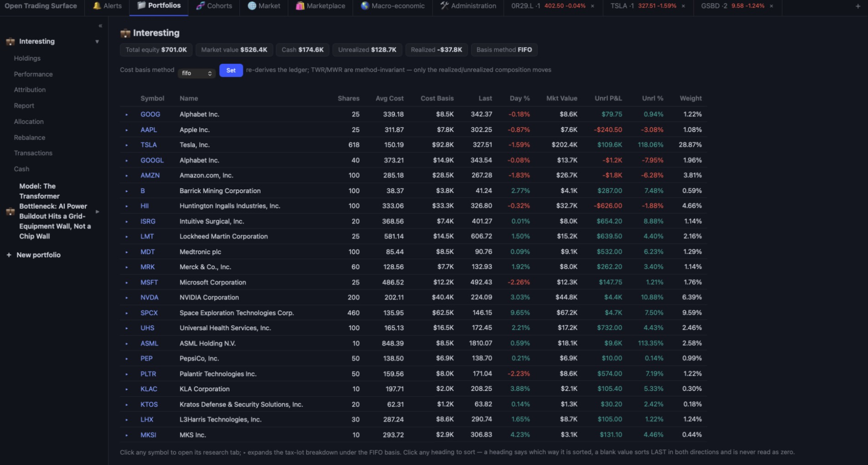This screenshot has width=868, height=465.
Task: Open the GOOGL symbol link
Action: click(x=152, y=160)
